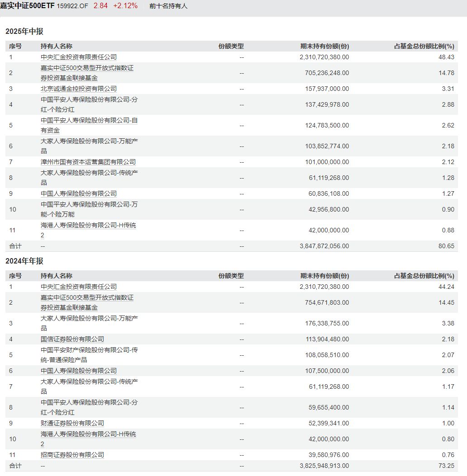Click 招商证券股份有限公司 holder link
Viewport: 467px width, 476px height.
point(72,455)
